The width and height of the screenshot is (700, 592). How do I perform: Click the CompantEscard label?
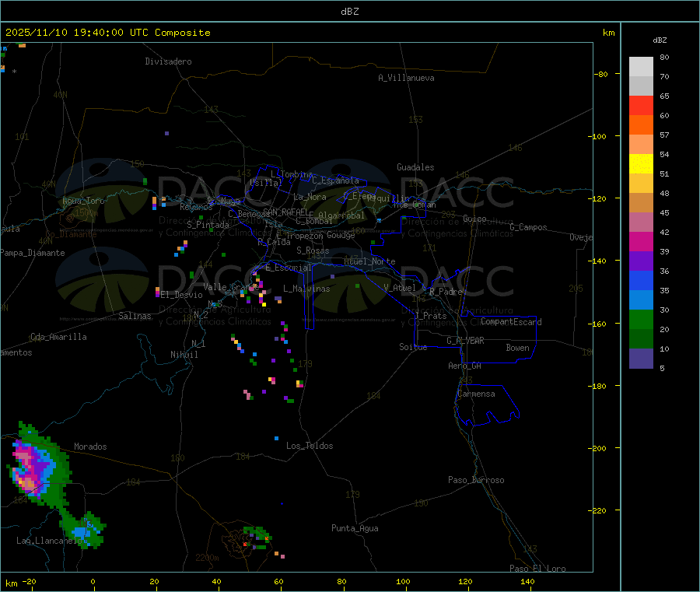tap(511, 321)
